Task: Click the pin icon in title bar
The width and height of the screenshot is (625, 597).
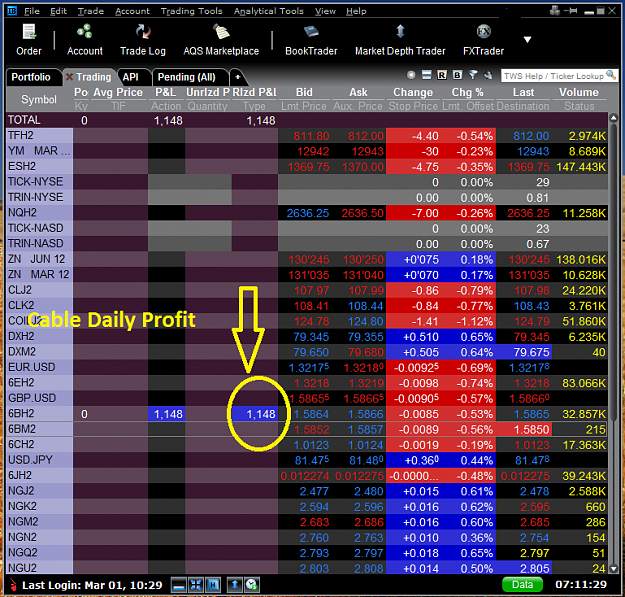Action: tap(571, 11)
